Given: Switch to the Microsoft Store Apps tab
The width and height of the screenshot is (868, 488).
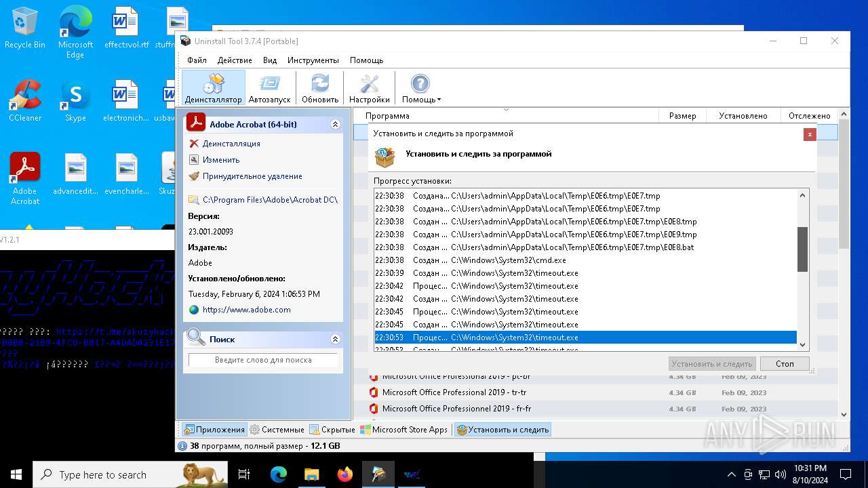Looking at the screenshot, I should pyautogui.click(x=404, y=430).
